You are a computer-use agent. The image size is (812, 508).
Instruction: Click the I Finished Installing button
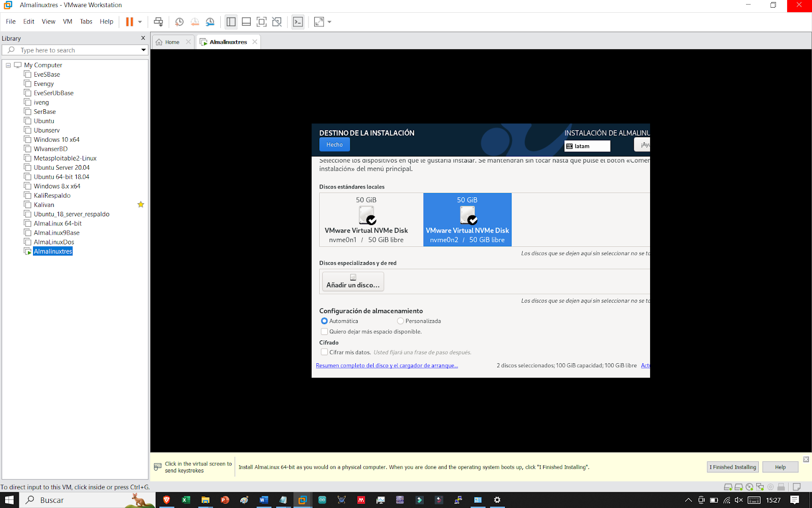732,467
